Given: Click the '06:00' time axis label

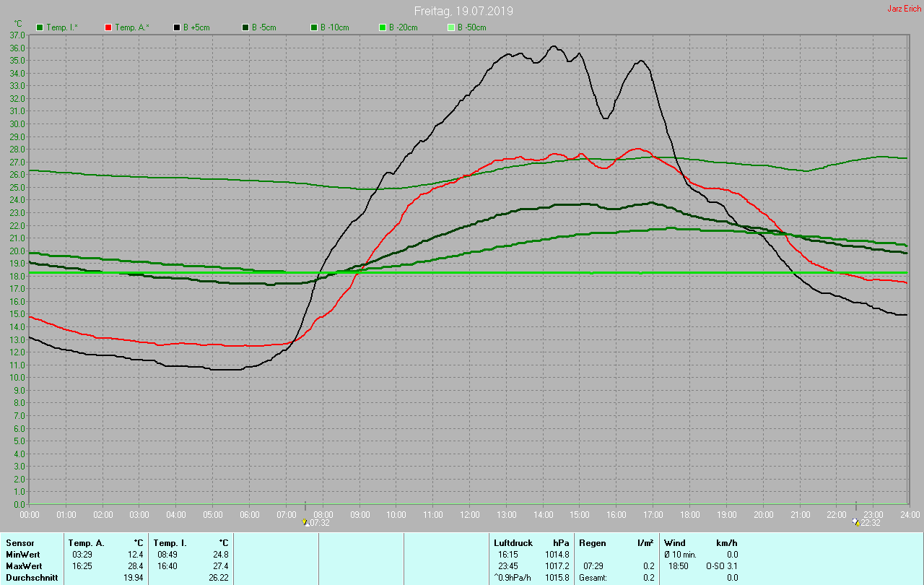Looking at the screenshot, I should click(250, 514).
